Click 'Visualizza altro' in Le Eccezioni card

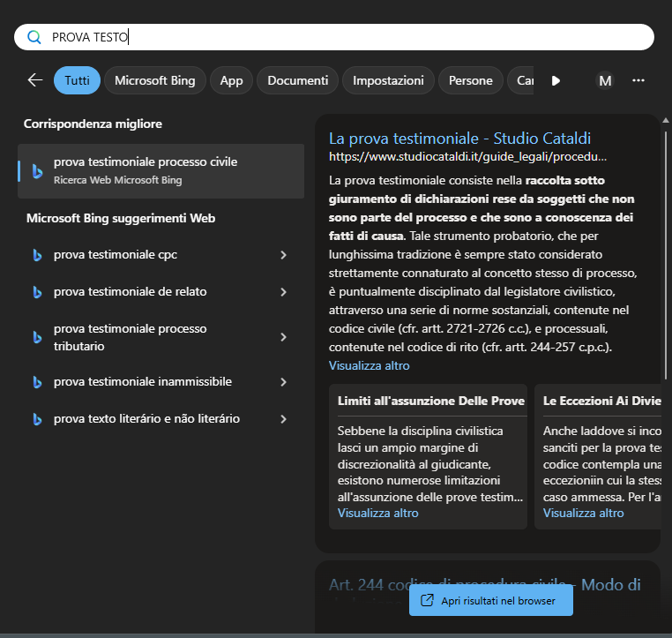(583, 514)
